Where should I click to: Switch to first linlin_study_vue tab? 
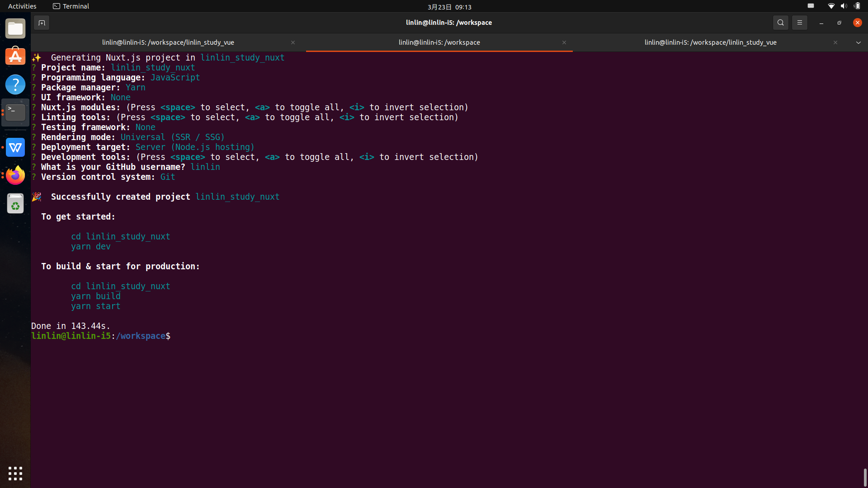coord(168,42)
